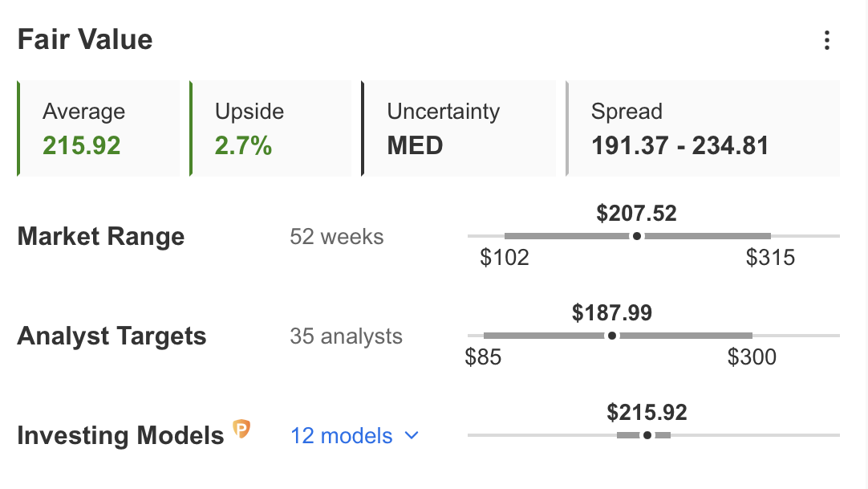The image size is (868, 489).
Task: Click the Investing Models slider dot
Action: [x=647, y=435]
